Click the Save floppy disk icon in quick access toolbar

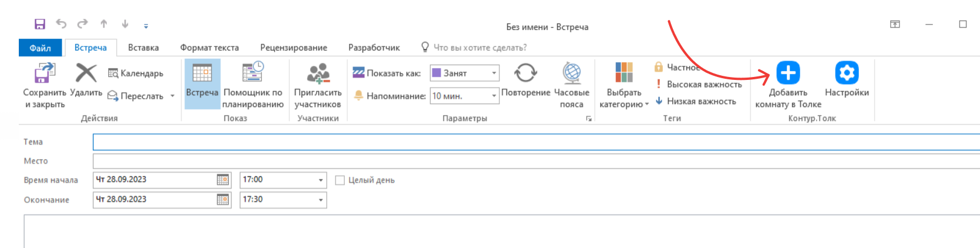pos(39,24)
